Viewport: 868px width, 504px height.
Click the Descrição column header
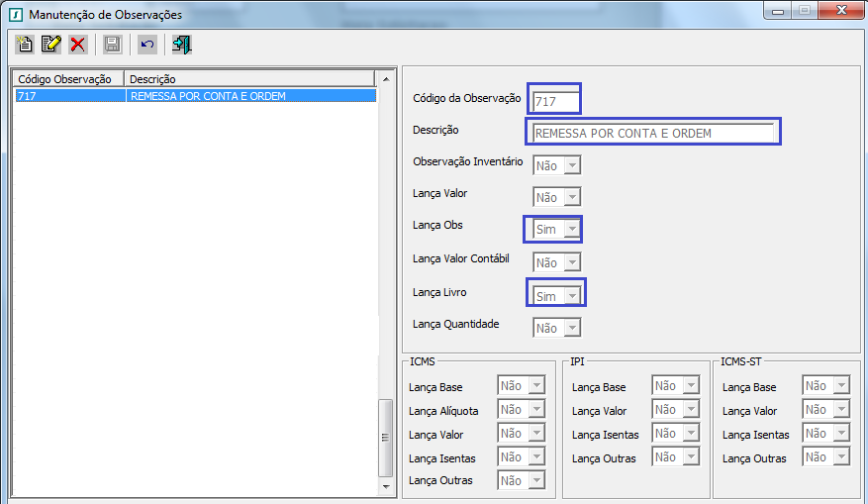tap(247, 78)
